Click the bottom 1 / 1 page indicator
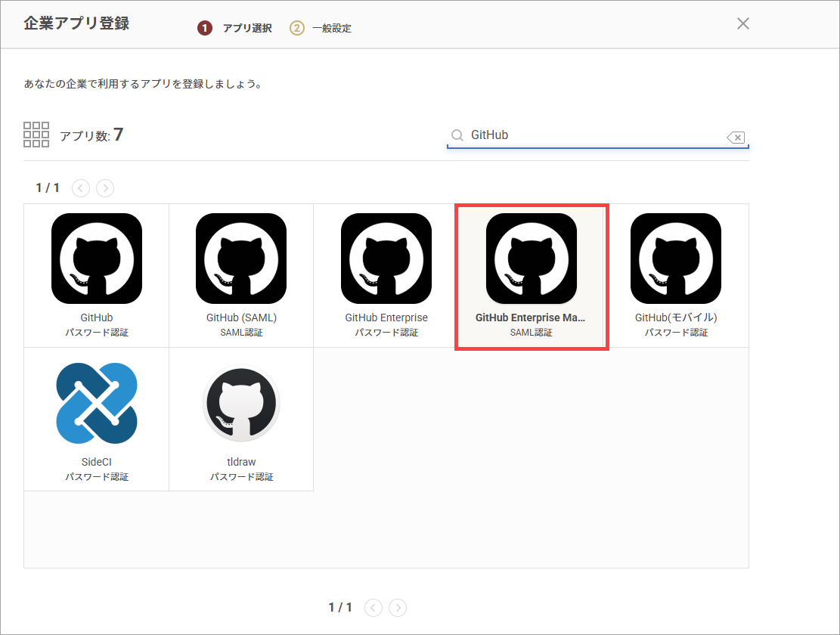The width and height of the screenshot is (840, 635). tap(340, 608)
